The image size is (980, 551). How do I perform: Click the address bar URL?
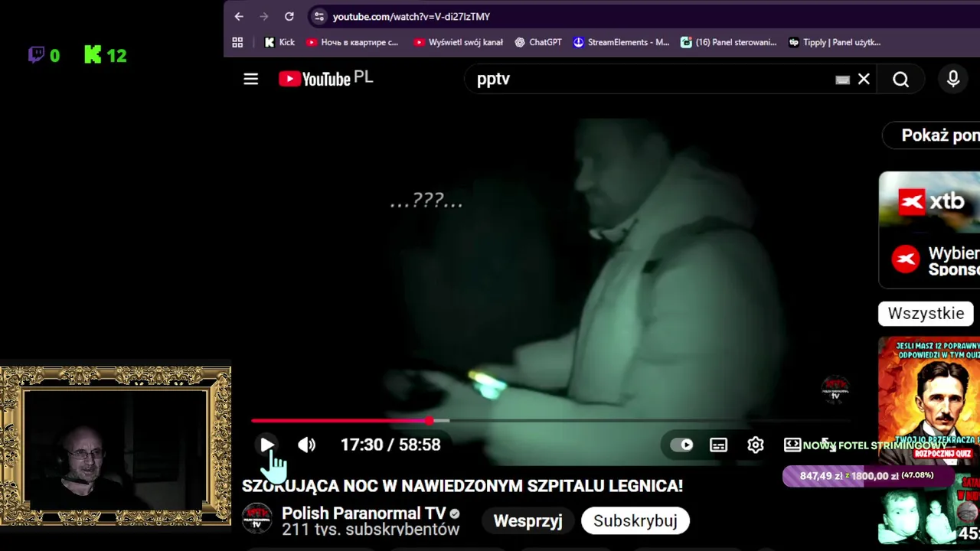(x=411, y=16)
